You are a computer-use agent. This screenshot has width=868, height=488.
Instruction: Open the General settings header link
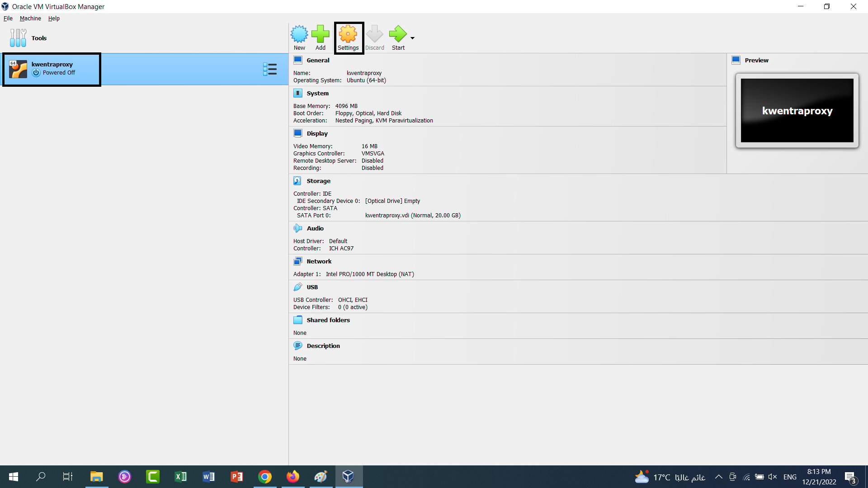[318, 60]
